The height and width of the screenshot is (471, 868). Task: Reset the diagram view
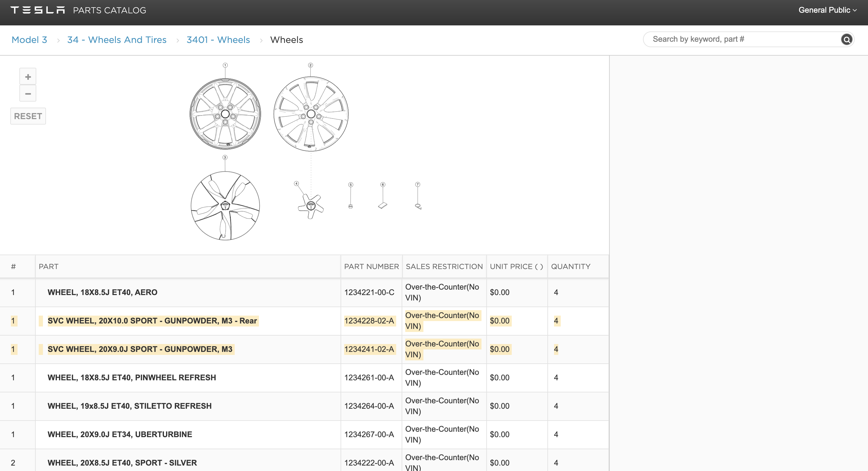28,116
